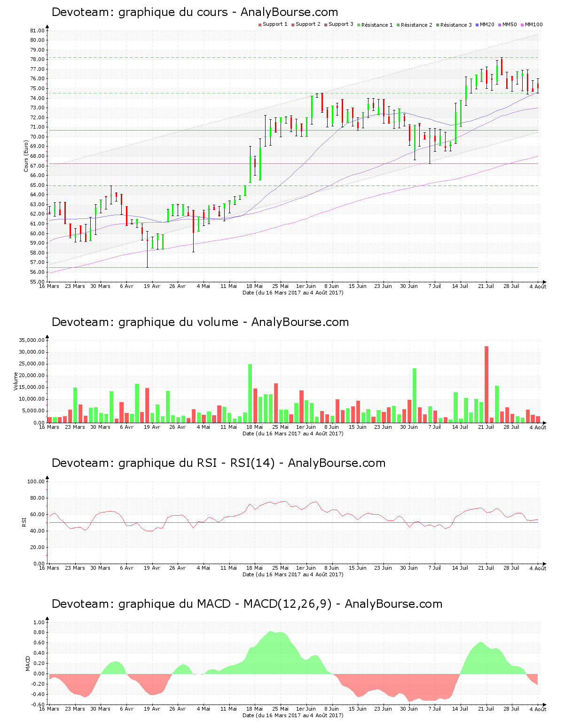This screenshot has width=564, height=728.
Task: Click the tallest green volume bar near 18 Mai
Action: click(x=250, y=393)
